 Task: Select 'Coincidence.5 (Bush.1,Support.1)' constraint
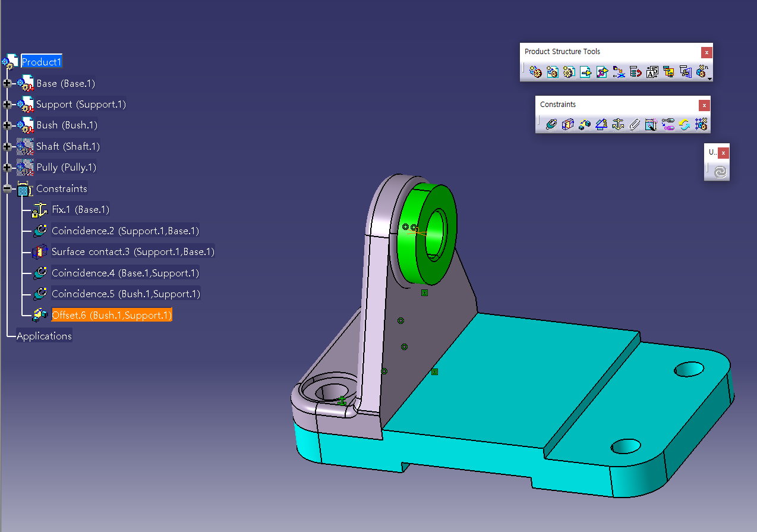(x=126, y=294)
